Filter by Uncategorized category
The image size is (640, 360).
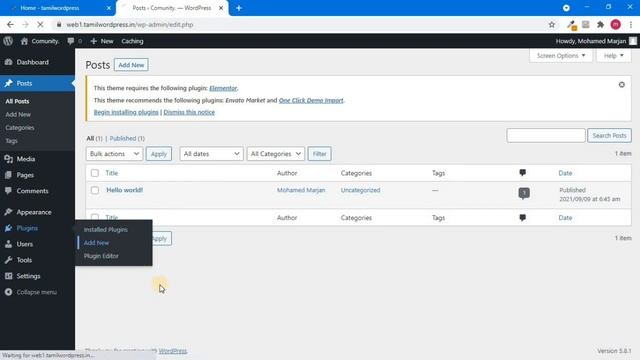click(x=360, y=190)
